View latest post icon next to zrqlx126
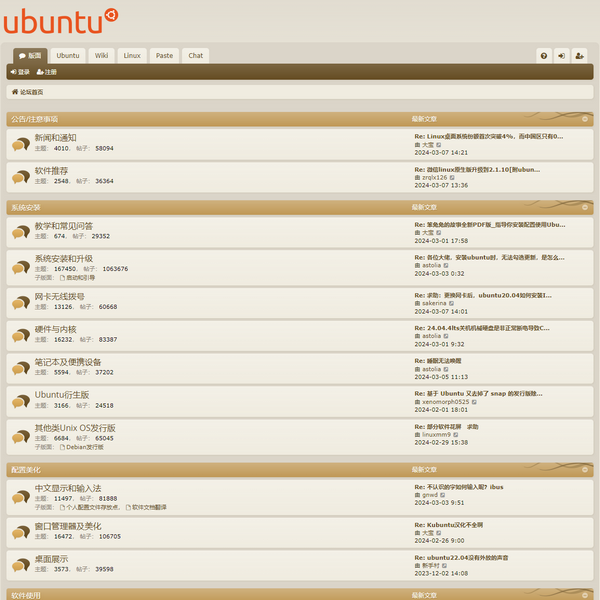600x600 pixels. 452,177
